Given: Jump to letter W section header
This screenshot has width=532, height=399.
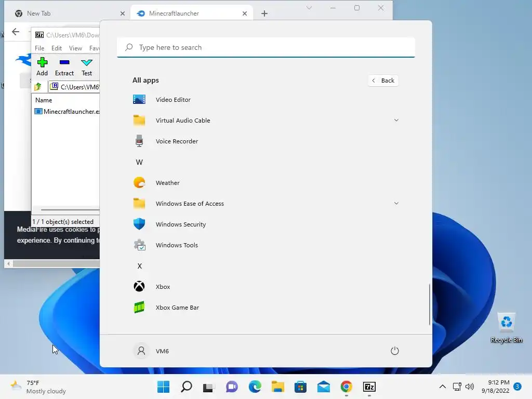Looking at the screenshot, I should (x=139, y=162).
